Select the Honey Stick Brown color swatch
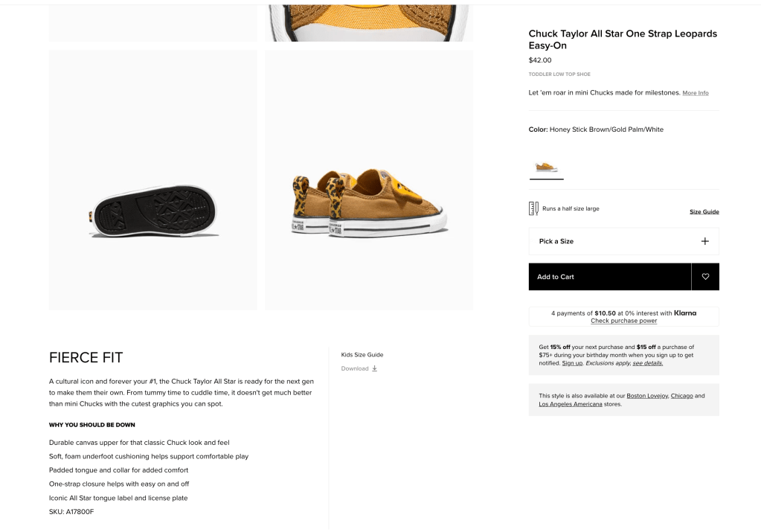761x532 pixels. (x=546, y=167)
